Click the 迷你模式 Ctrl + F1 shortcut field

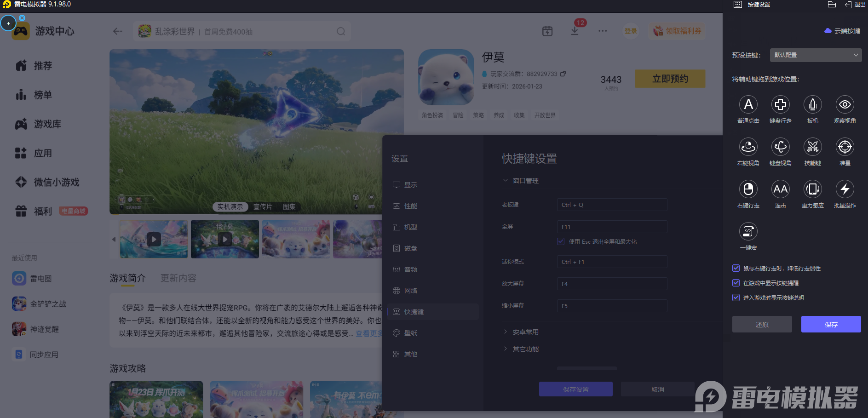click(612, 262)
